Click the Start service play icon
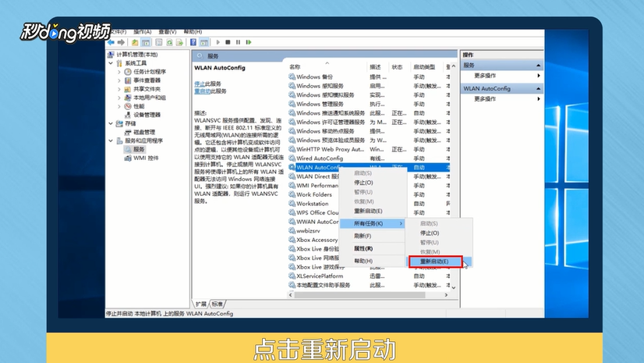This screenshot has width=644, height=363. (218, 42)
